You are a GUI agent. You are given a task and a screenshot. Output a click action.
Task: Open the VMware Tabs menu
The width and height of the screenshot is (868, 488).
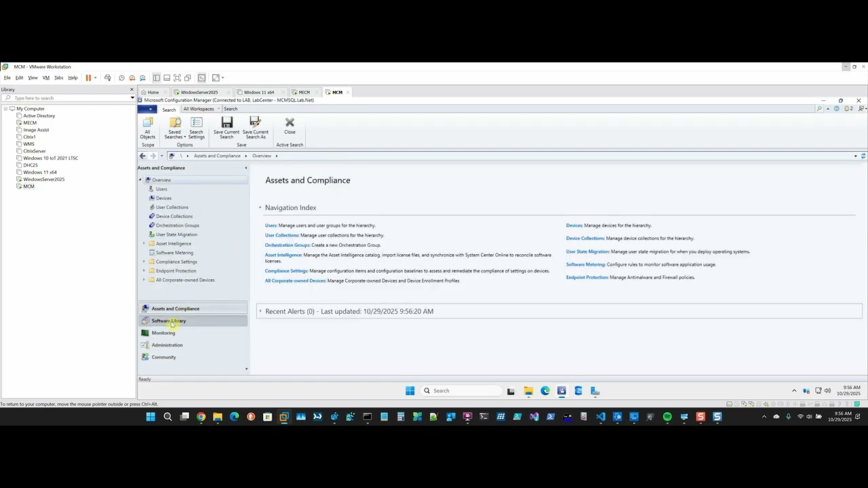pyautogui.click(x=59, y=78)
